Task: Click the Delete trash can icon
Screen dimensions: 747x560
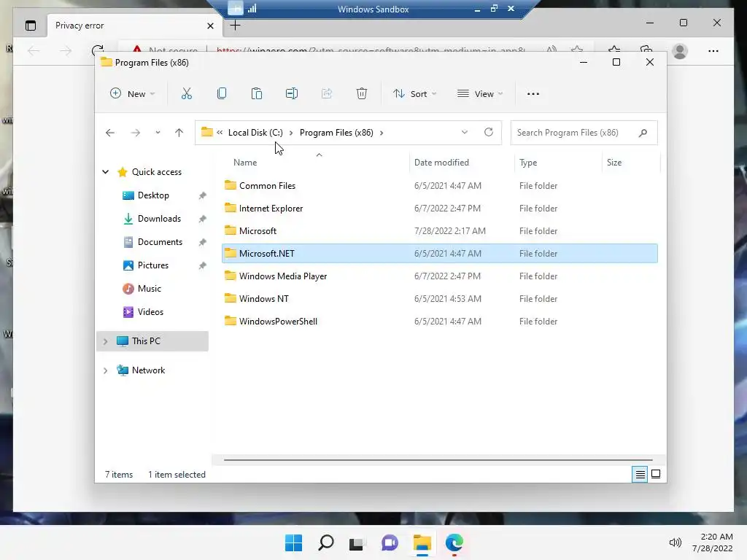Action: [362, 94]
